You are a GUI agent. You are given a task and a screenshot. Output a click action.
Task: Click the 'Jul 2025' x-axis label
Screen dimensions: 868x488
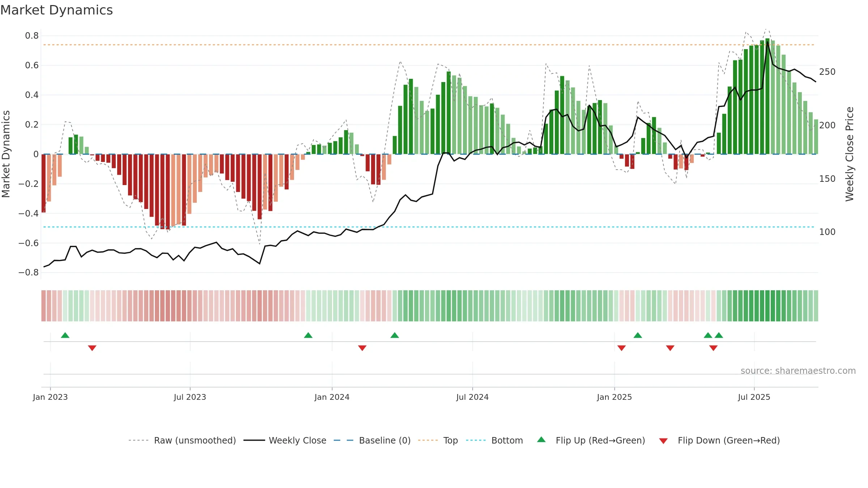tap(754, 397)
